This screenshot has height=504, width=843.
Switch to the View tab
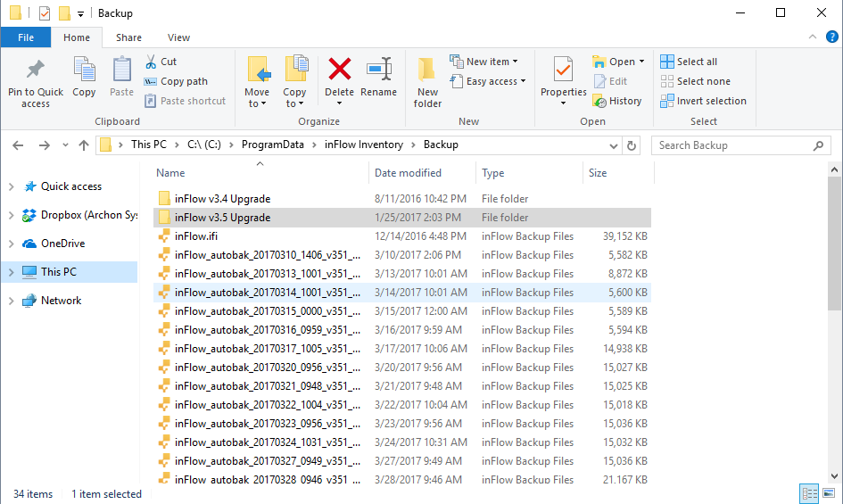coord(178,37)
